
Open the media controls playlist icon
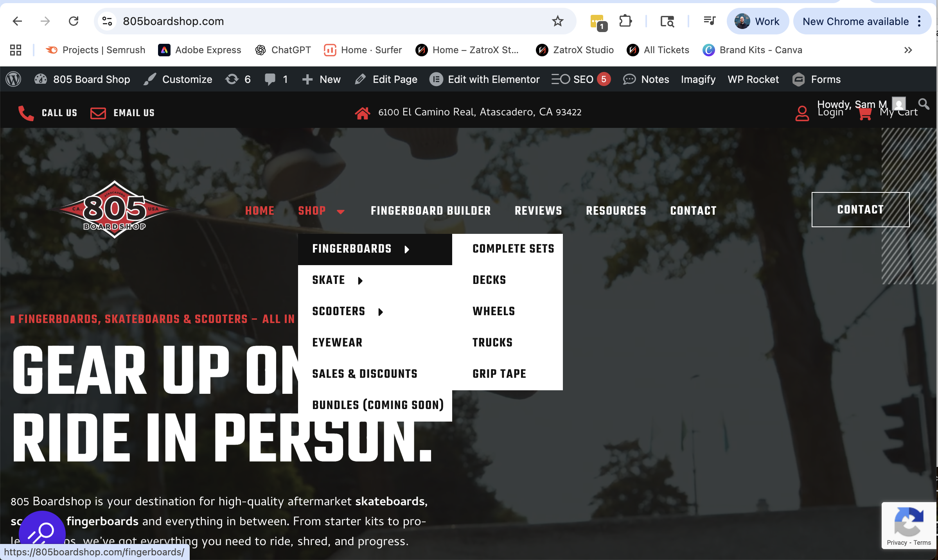pos(709,21)
